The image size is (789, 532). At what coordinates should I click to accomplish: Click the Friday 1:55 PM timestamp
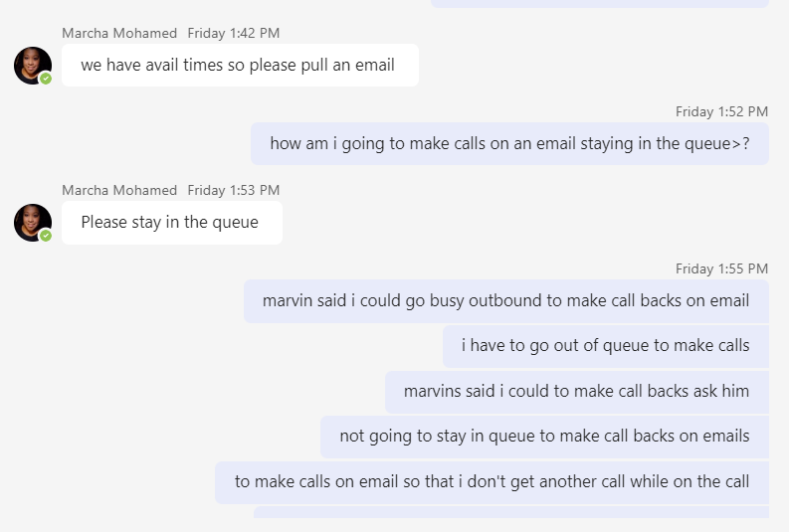point(721,268)
